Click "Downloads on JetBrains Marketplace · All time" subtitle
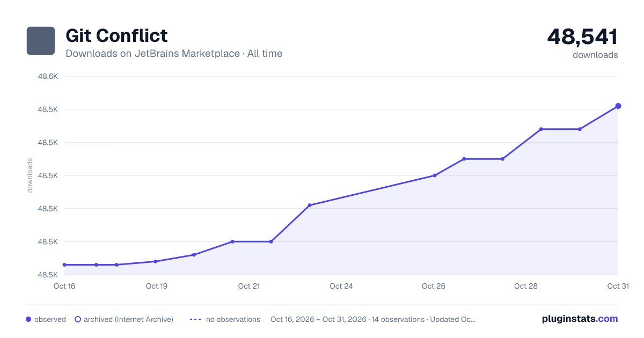Image resolution: width=644 pixels, height=338 pixels. click(x=174, y=54)
